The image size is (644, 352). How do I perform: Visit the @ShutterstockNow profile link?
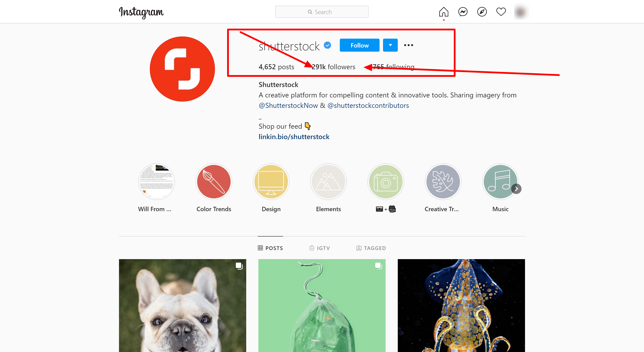coord(288,105)
